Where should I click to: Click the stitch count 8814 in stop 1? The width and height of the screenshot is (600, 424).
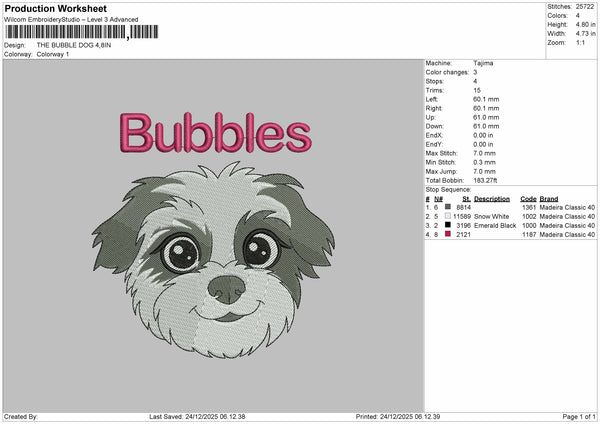[x=463, y=207]
